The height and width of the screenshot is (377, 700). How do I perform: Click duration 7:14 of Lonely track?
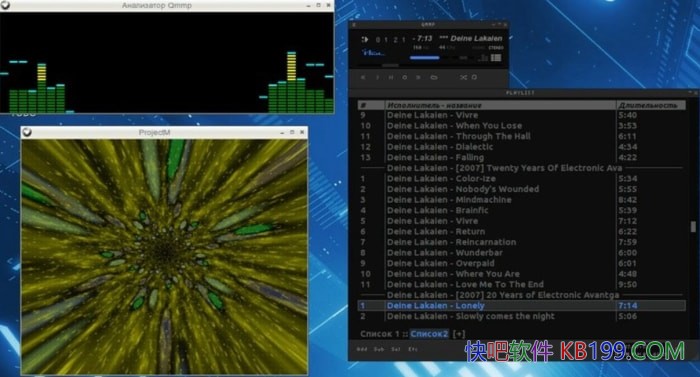click(628, 306)
